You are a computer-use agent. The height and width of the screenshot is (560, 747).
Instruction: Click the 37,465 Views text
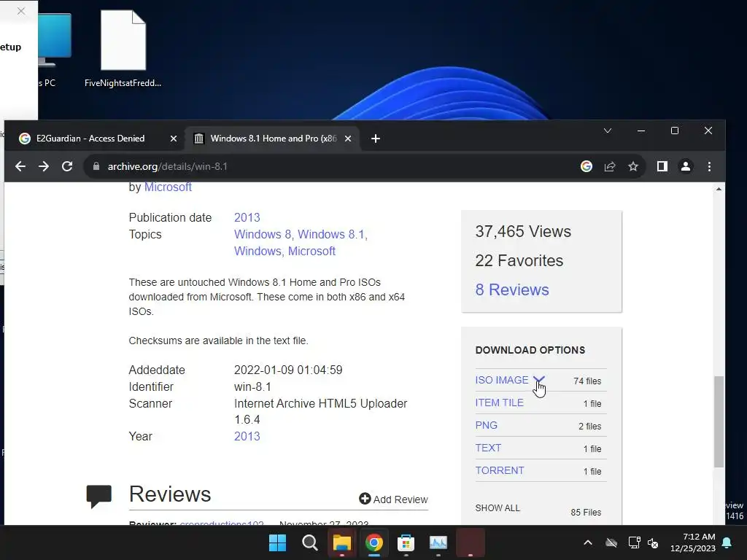(523, 231)
